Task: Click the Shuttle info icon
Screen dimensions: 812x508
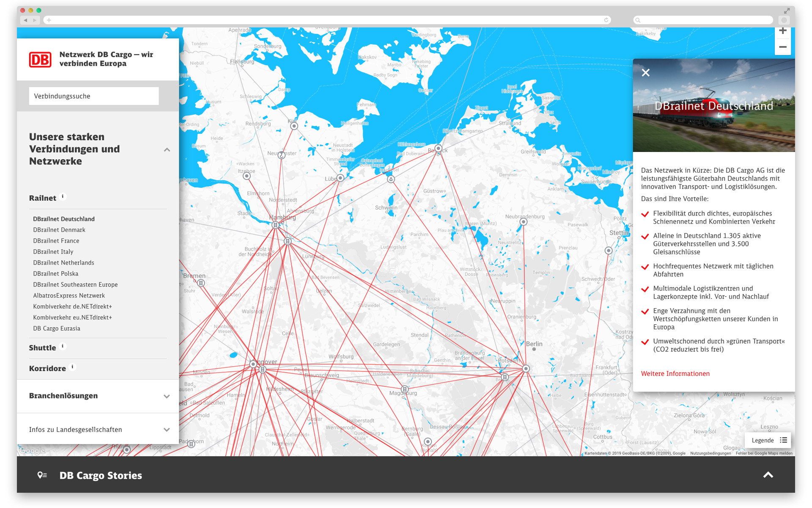Action: click(x=63, y=346)
